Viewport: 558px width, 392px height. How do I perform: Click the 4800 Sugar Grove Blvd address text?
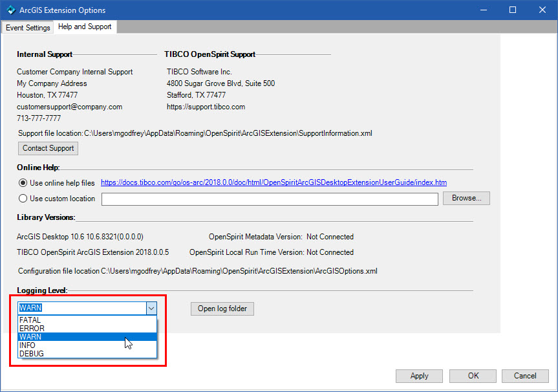pyautogui.click(x=220, y=83)
